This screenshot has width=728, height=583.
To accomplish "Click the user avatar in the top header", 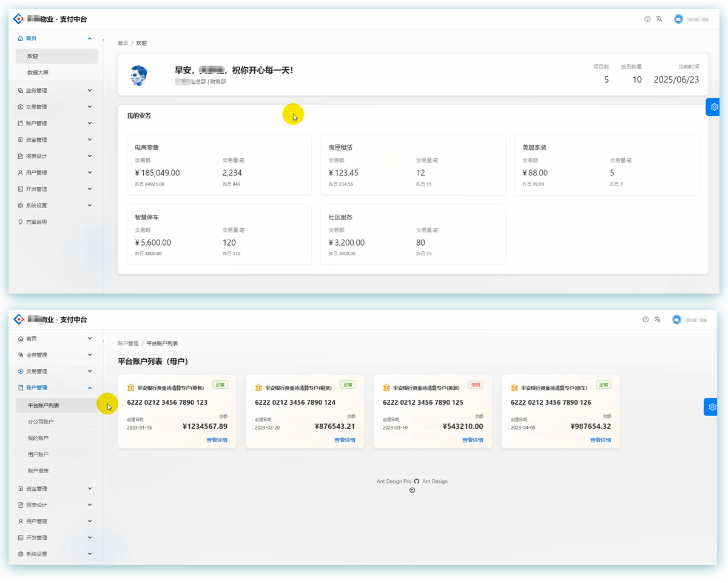I will pos(678,19).
